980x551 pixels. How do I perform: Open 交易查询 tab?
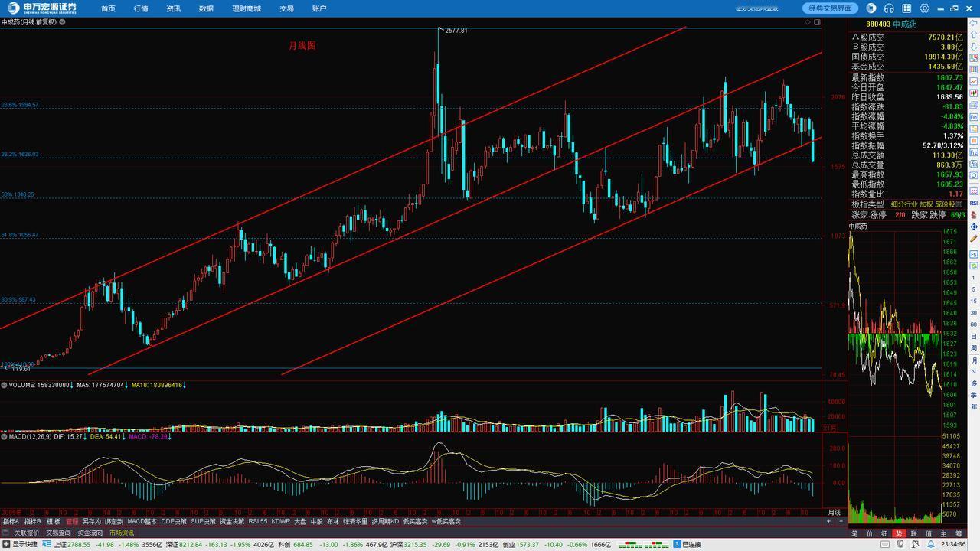[58, 533]
